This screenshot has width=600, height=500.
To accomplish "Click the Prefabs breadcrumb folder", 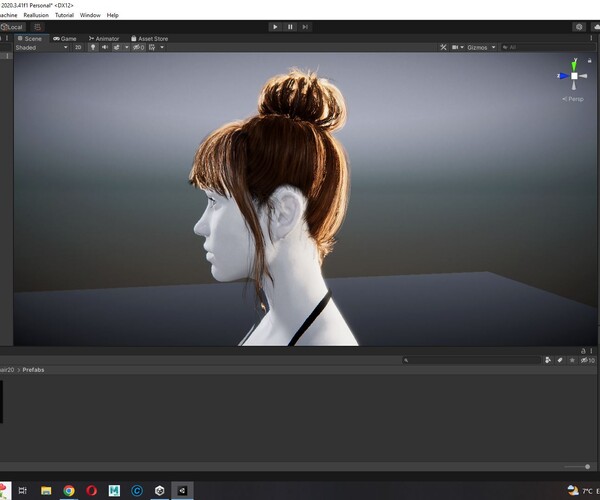I will pos(33,370).
